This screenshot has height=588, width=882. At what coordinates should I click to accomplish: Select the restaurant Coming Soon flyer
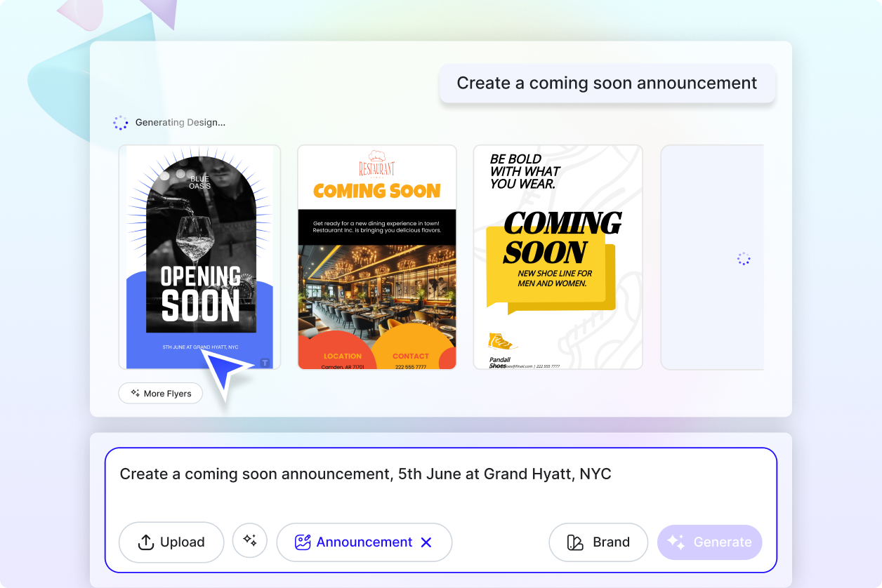coord(377,257)
